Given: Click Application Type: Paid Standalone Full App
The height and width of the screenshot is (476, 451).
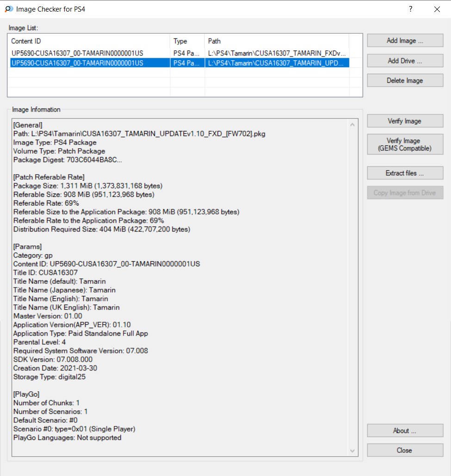Looking at the screenshot, I should (80, 334).
